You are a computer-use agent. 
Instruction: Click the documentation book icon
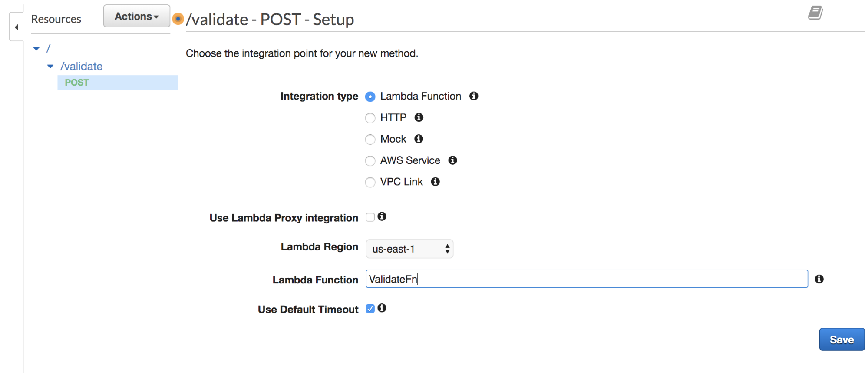pos(815,13)
